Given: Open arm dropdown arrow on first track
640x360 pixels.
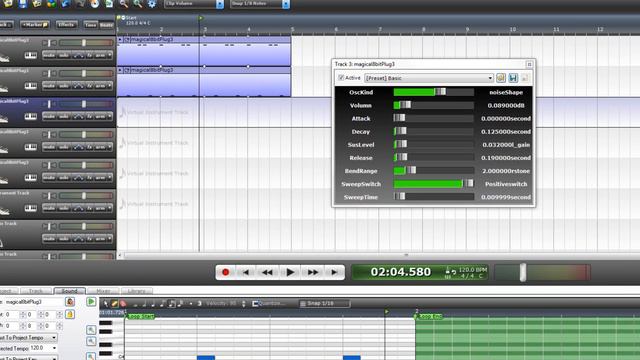Looking at the screenshot, I should coord(110,55).
